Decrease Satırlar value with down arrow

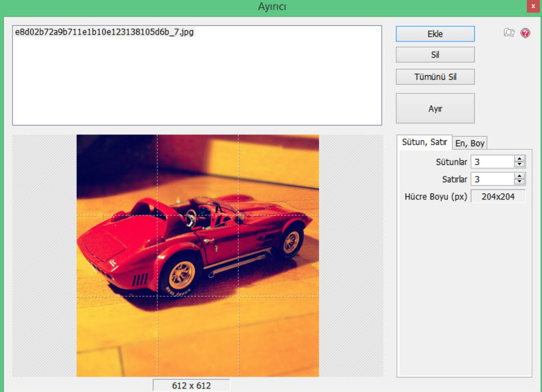520,182
